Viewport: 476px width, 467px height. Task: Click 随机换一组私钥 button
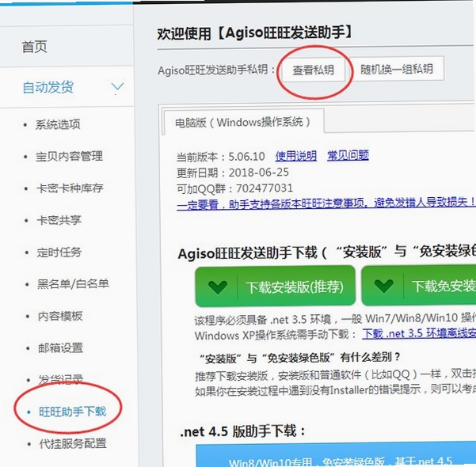[397, 69]
